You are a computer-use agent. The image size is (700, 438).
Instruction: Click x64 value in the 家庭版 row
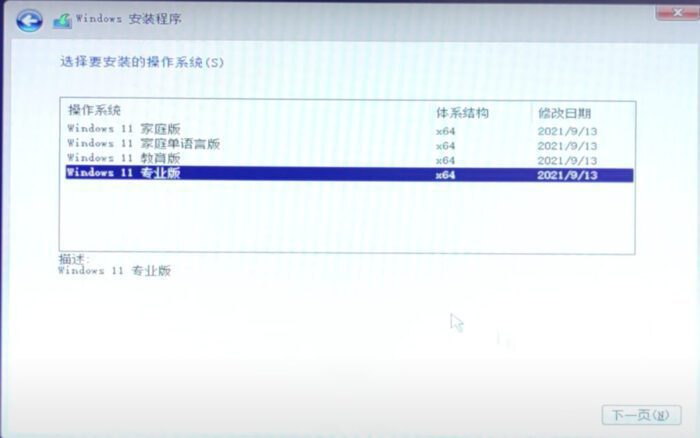(x=446, y=131)
